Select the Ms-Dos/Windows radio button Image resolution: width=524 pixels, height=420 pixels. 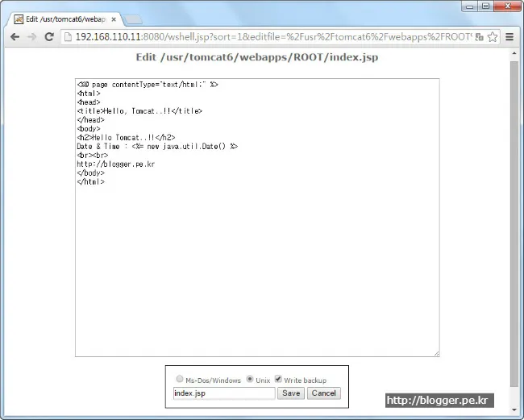click(x=179, y=379)
